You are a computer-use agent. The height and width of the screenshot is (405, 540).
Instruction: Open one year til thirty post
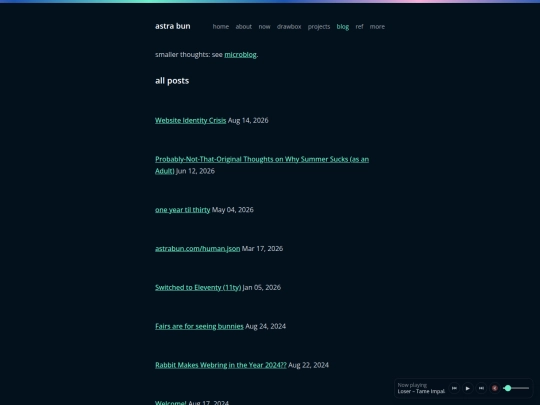(x=183, y=210)
